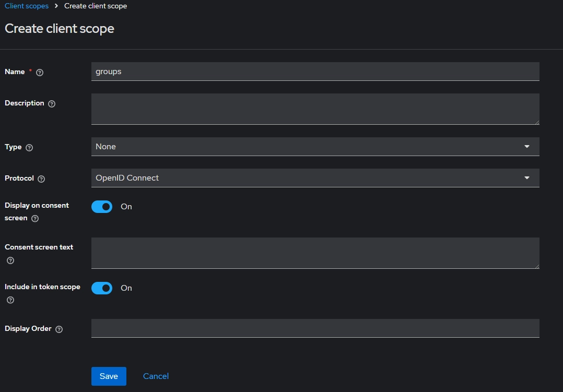Open help icon under Consent screen text
This screenshot has height=392, width=563.
click(10, 260)
